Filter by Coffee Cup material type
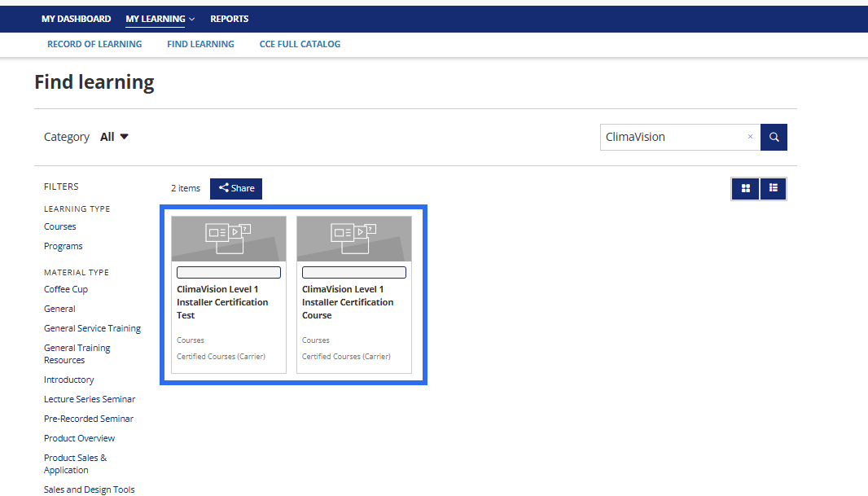 click(x=66, y=289)
